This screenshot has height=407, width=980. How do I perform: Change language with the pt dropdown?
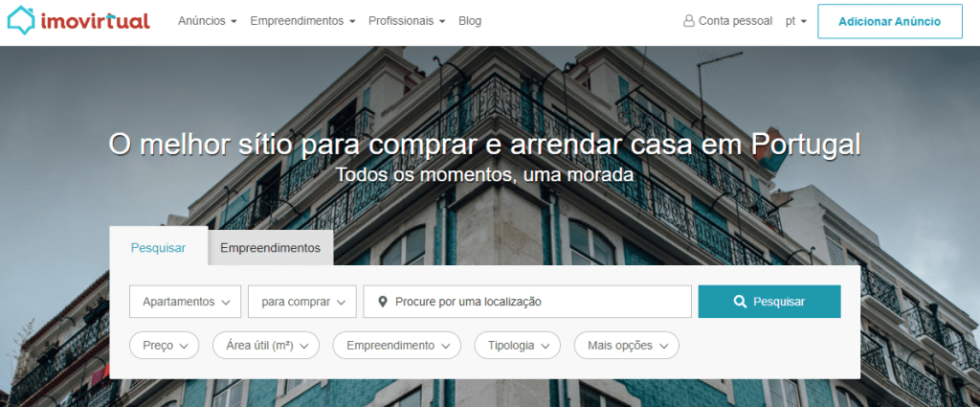[796, 21]
